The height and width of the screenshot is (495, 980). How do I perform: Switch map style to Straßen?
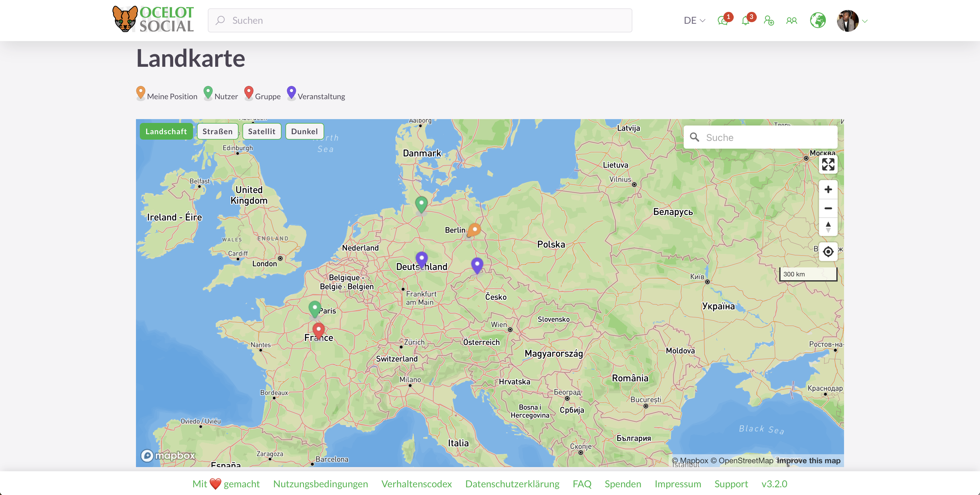[217, 131]
